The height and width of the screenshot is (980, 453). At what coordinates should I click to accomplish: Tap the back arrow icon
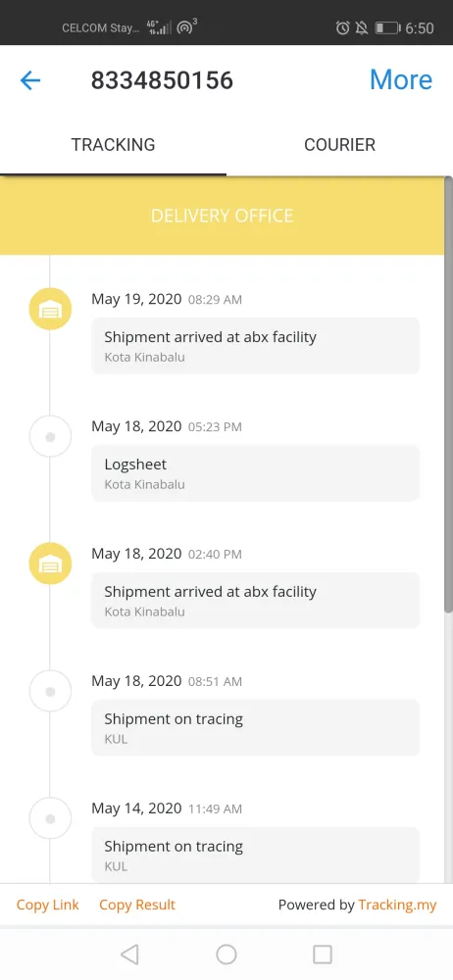tap(30, 80)
